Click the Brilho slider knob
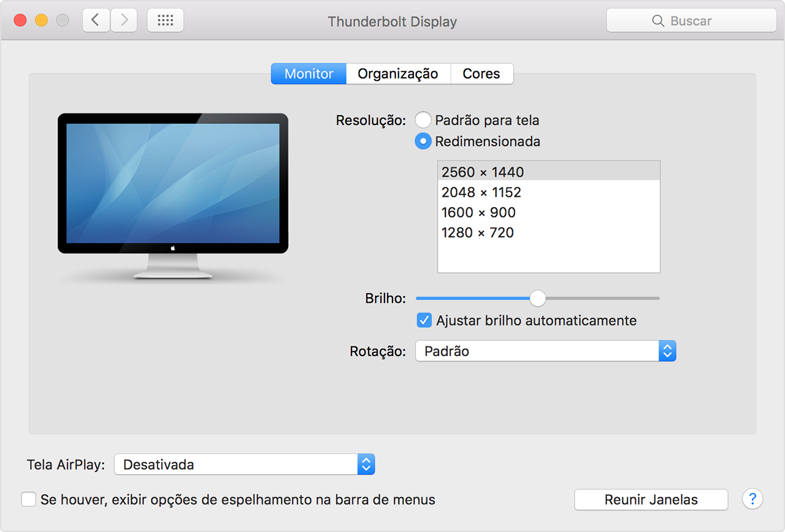Viewport: 785px width, 532px height. pos(538,298)
